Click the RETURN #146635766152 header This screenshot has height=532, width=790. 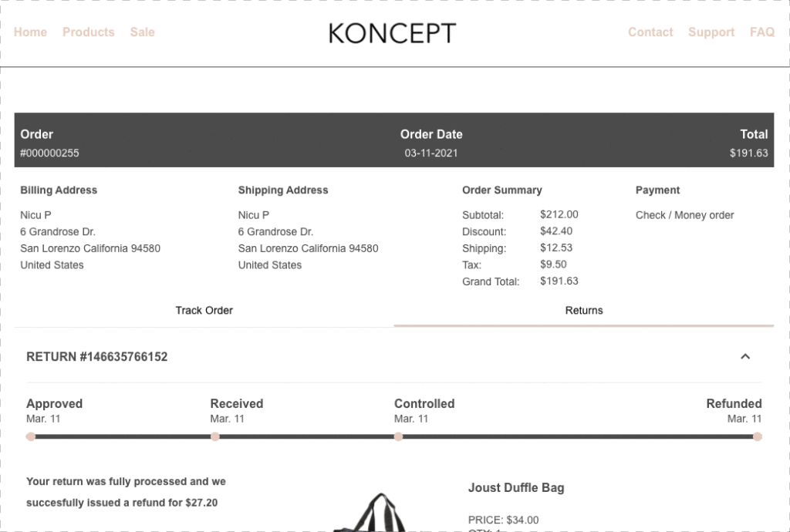97,357
